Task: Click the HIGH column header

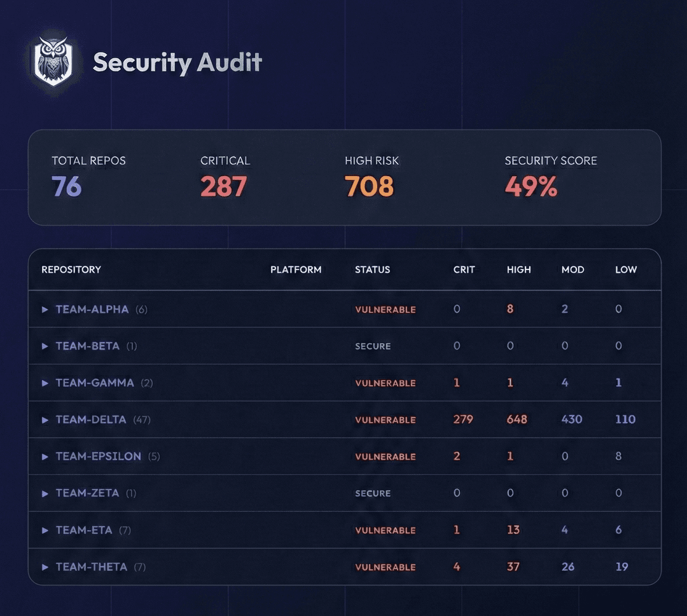Action: 518,270
